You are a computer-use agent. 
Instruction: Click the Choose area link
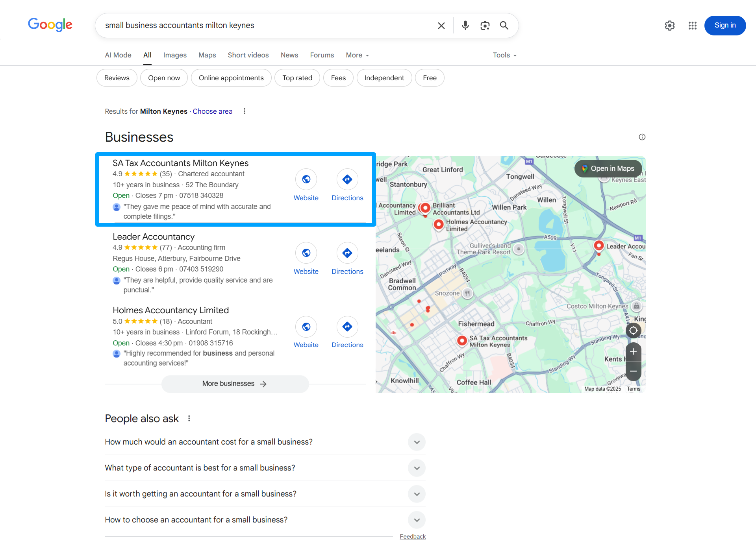pyautogui.click(x=212, y=111)
